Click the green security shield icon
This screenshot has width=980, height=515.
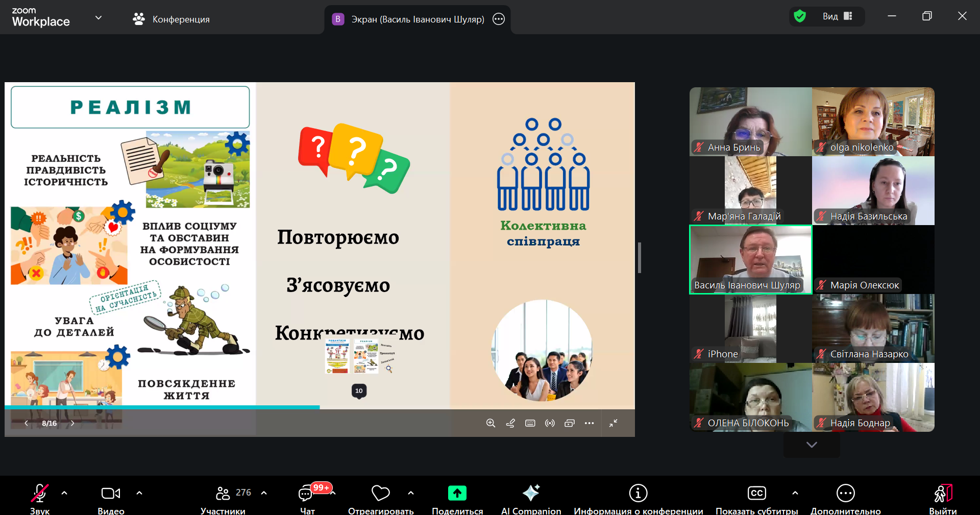(x=800, y=16)
